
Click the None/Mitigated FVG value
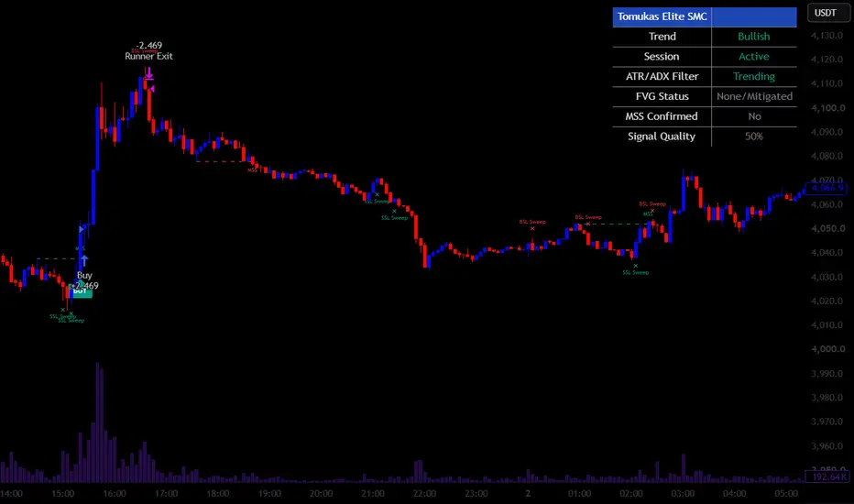tap(754, 96)
